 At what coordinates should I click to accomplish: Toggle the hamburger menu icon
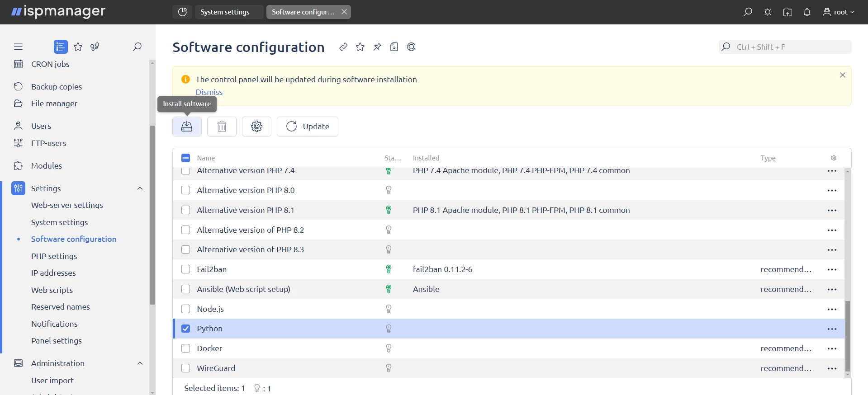click(18, 47)
